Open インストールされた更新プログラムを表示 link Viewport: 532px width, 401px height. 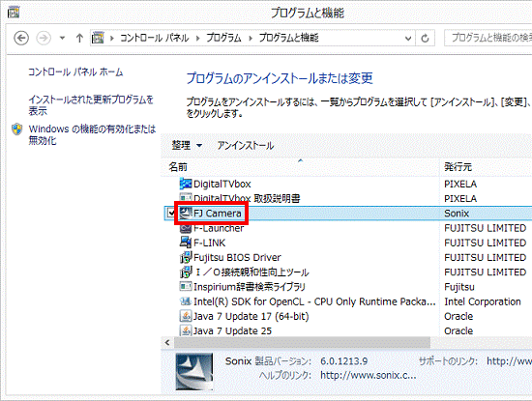pos(91,105)
